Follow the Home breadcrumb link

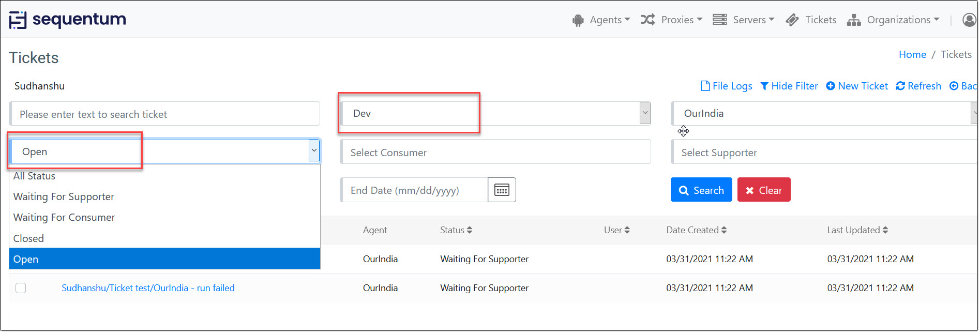(x=912, y=54)
